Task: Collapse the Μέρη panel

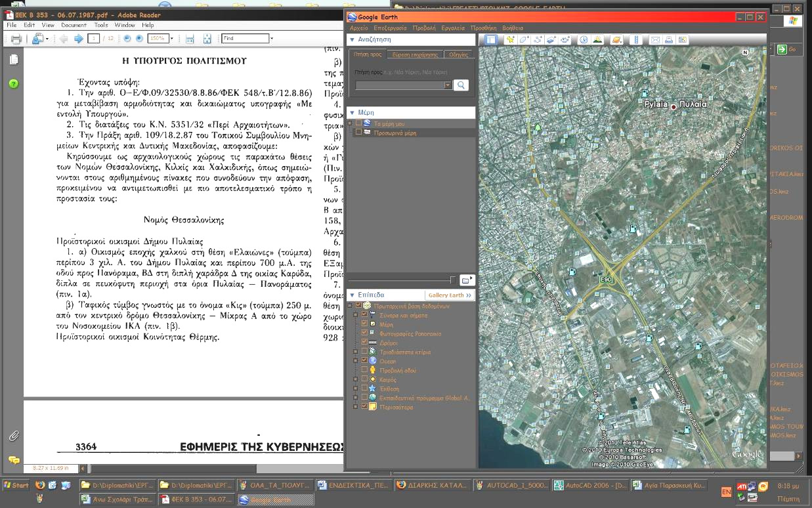Action: 353,112
